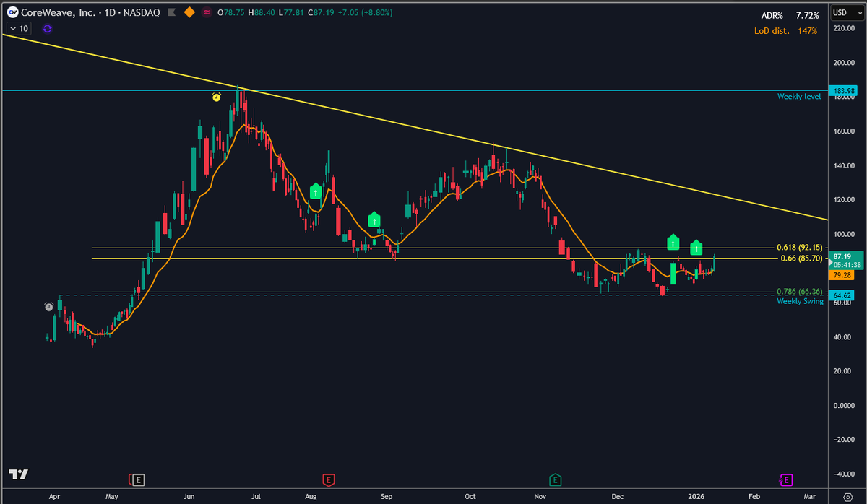The image size is (867, 504).
Task: Click the 140.00 price axis label
Action: pyautogui.click(x=844, y=165)
